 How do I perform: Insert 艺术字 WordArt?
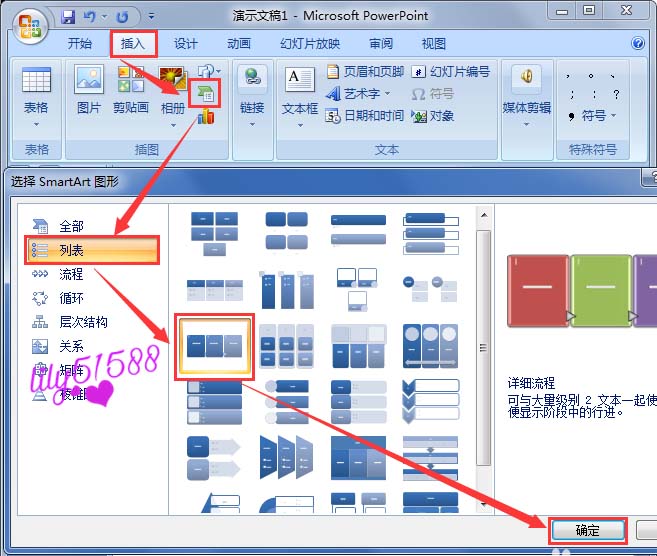358,93
